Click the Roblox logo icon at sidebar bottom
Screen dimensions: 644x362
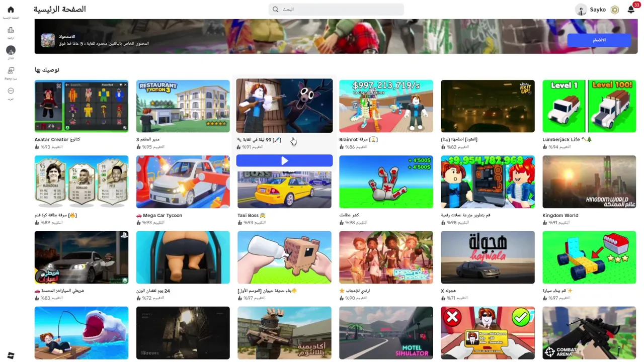pyautogui.click(x=11, y=355)
